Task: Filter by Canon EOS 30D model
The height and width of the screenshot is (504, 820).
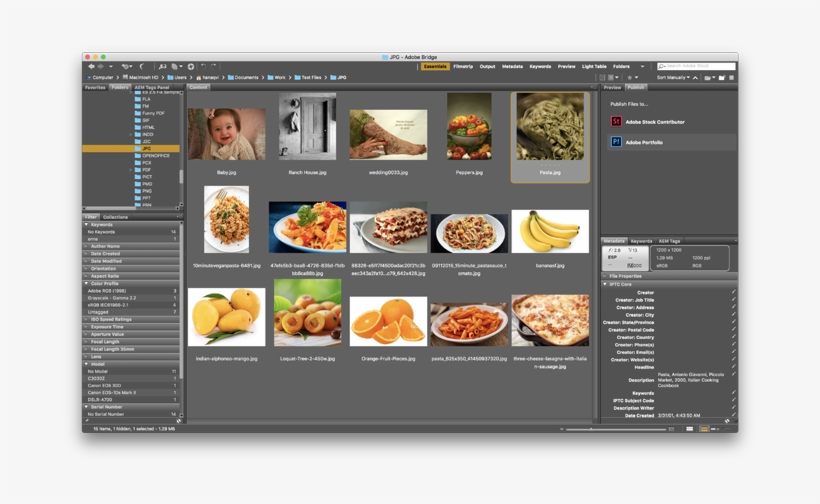Action: (x=131, y=385)
